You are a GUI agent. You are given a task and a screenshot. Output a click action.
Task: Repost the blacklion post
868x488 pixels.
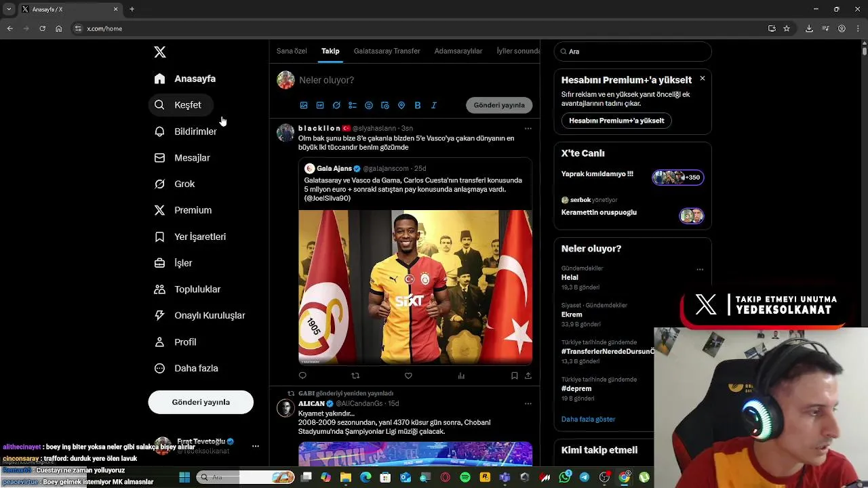(355, 375)
